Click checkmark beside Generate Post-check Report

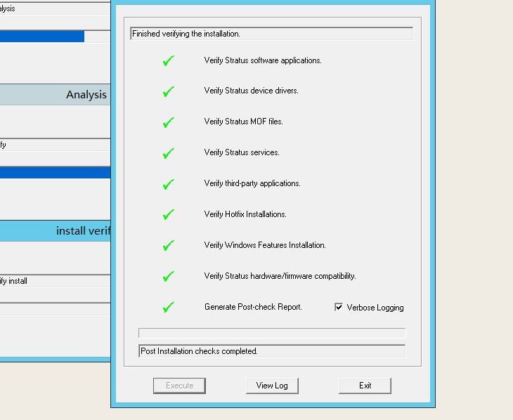click(169, 307)
